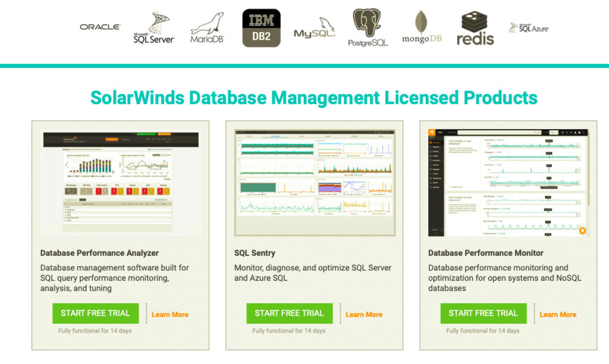Click the Microsoft SQL Azure logo
609x364 pixels.
coord(528,27)
